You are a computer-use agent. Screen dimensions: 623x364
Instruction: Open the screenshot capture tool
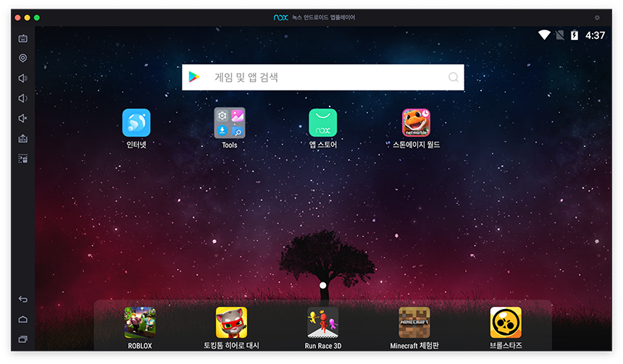[x=23, y=158]
